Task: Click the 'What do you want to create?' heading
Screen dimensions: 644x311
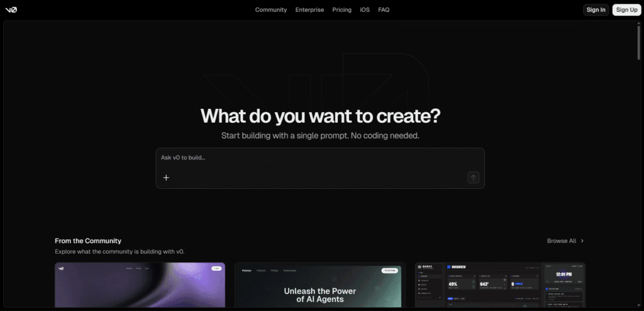Action: pos(320,116)
